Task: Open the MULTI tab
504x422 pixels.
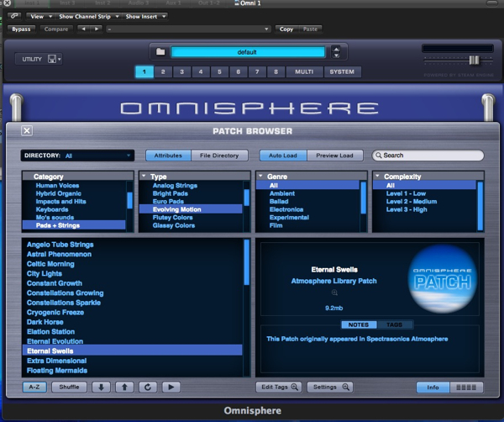Action: (304, 71)
